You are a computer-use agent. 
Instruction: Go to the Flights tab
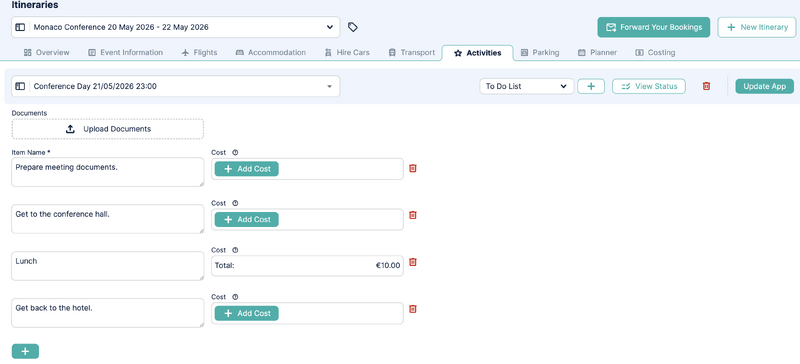199,53
